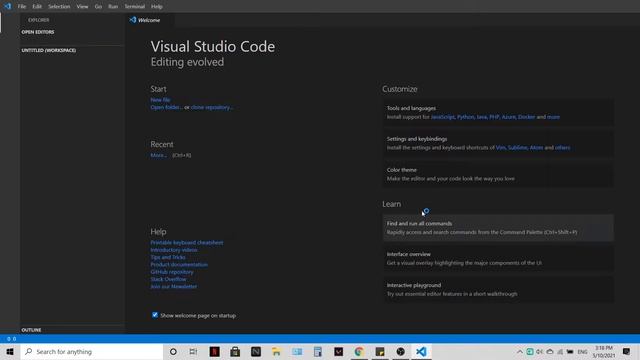Image resolution: width=640 pixels, height=360 pixels.
Task: Click the VS Code logo in the title bar
Action: tap(8, 6)
